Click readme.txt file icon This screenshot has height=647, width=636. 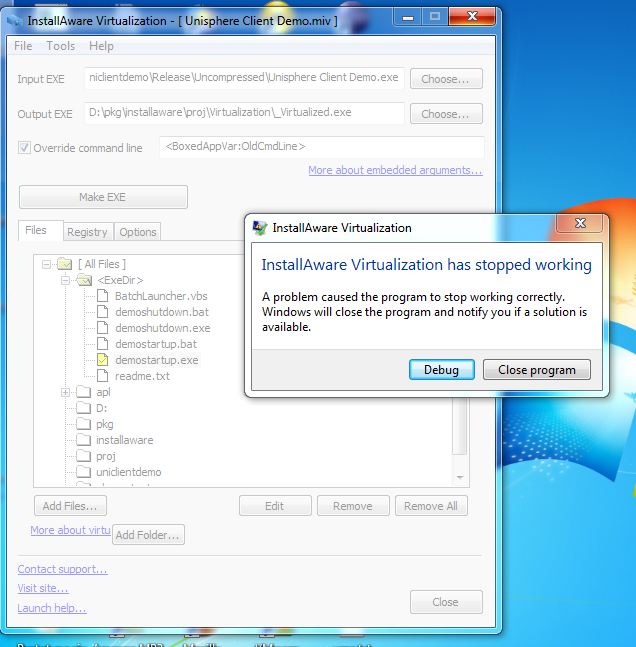point(102,376)
